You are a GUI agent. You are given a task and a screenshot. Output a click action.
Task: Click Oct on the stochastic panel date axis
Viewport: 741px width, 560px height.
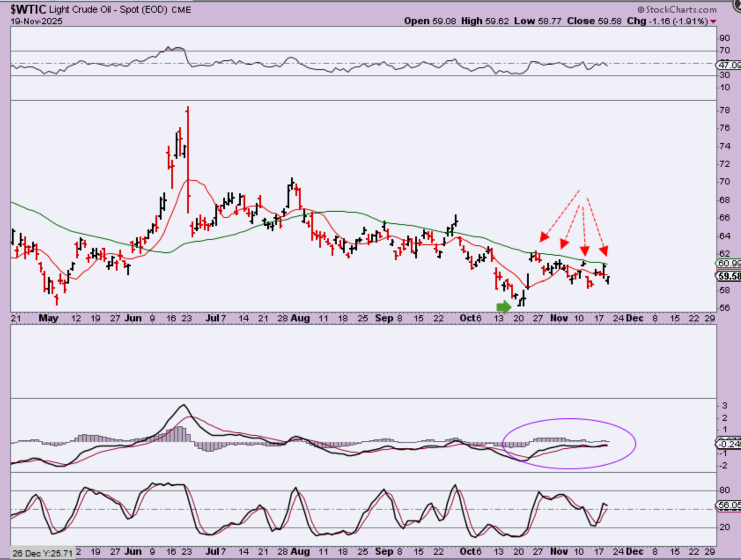(467, 551)
